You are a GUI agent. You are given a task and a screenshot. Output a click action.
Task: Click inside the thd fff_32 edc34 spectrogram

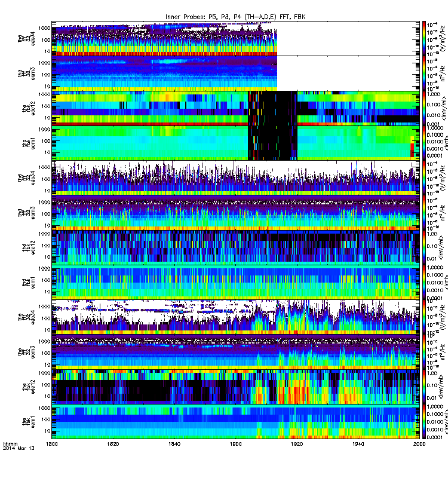(x=235, y=177)
